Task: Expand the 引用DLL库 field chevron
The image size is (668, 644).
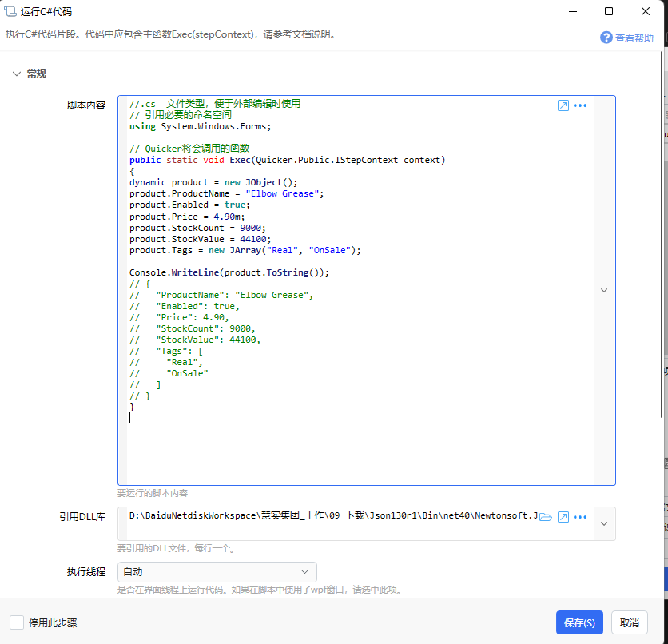Action: 604,523
